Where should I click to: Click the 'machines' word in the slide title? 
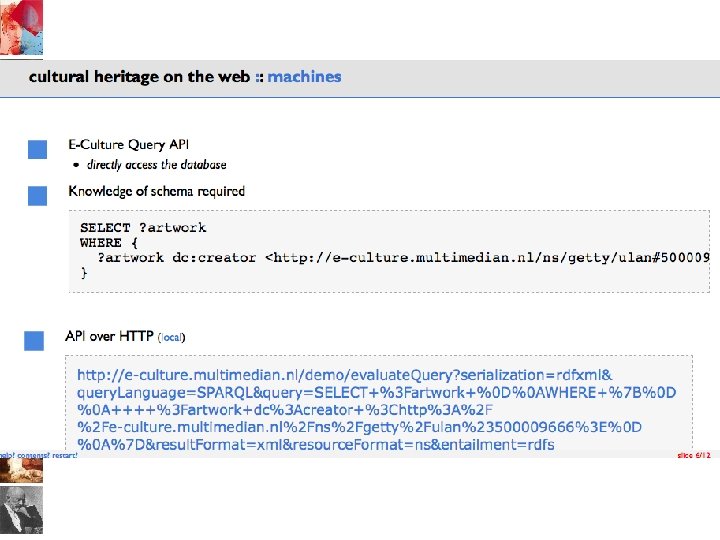[304, 76]
